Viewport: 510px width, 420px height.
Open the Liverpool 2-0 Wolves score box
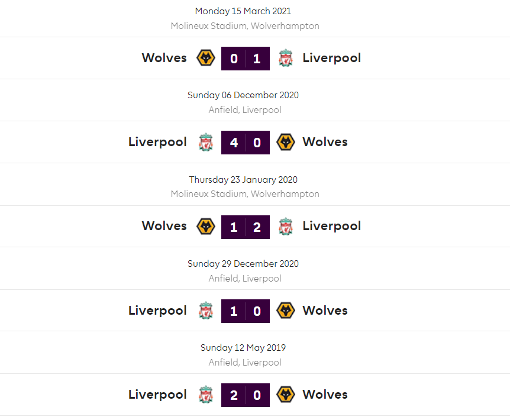[x=246, y=395]
